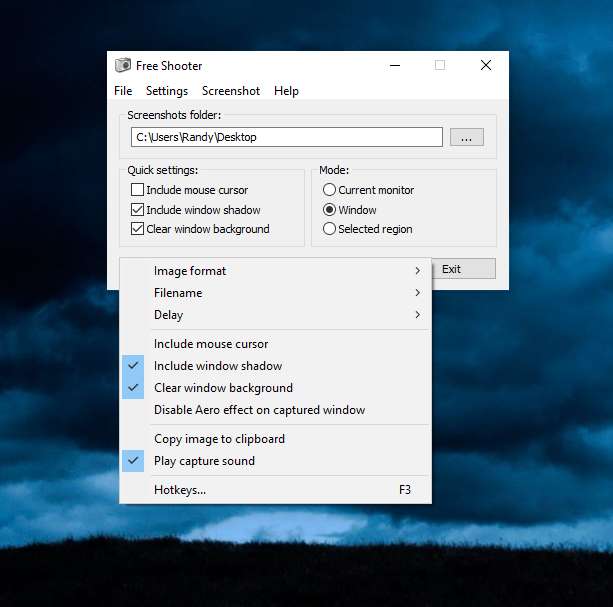
Task: Toggle Play capture sound in the menu
Action: point(276,461)
